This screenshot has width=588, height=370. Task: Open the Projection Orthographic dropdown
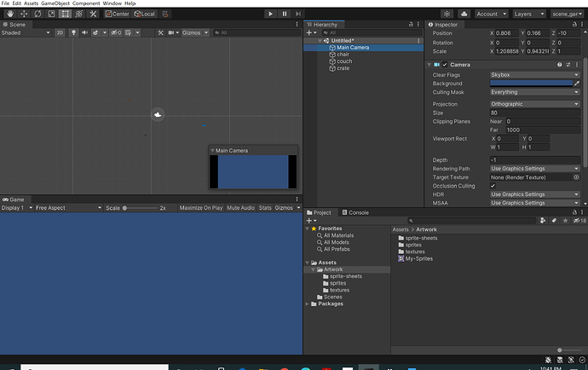[535, 104]
